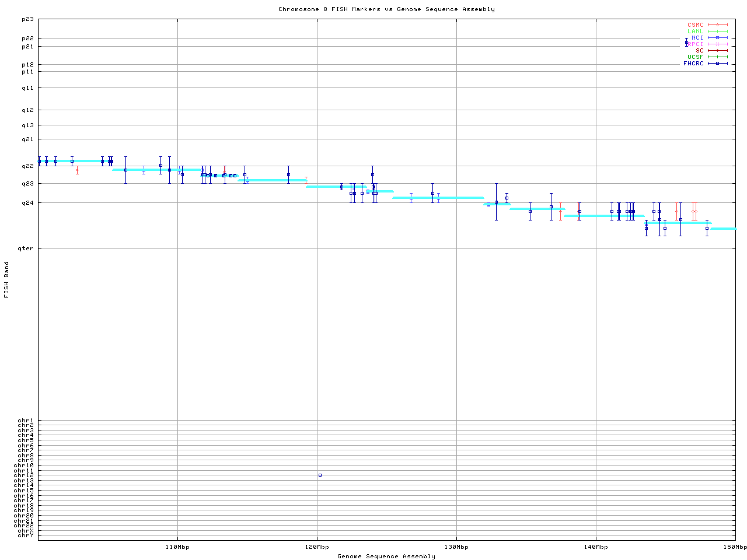Select the 130Mbp x-axis tick label
This screenshot has width=747, height=560.
(x=456, y=547)
